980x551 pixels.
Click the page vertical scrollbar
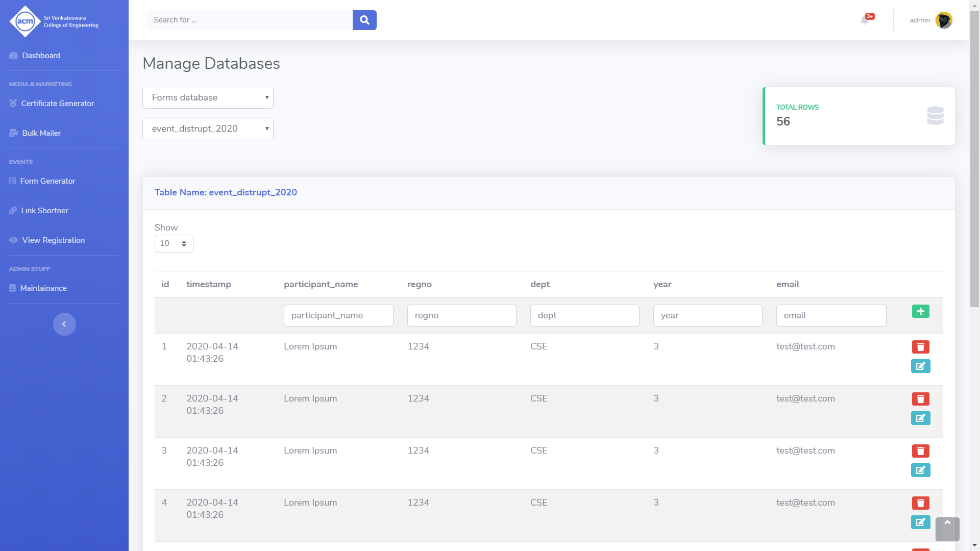click(x=974, y=158)
